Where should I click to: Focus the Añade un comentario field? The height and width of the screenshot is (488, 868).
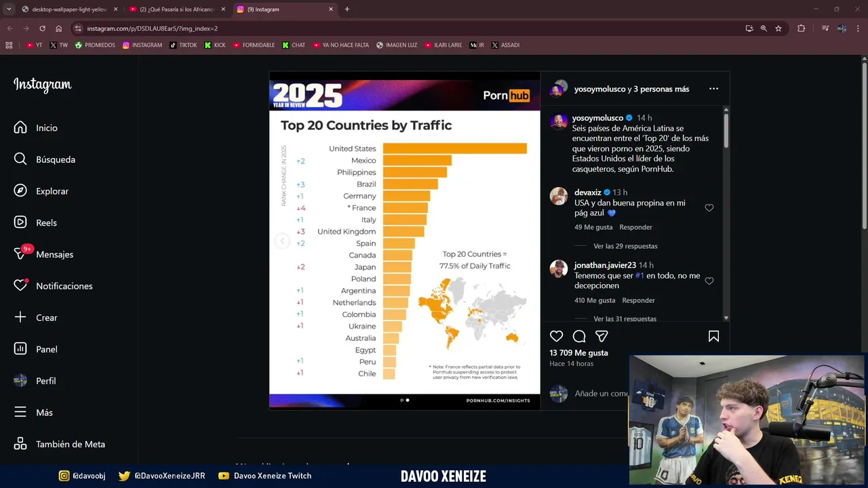(x=601, y=393)
